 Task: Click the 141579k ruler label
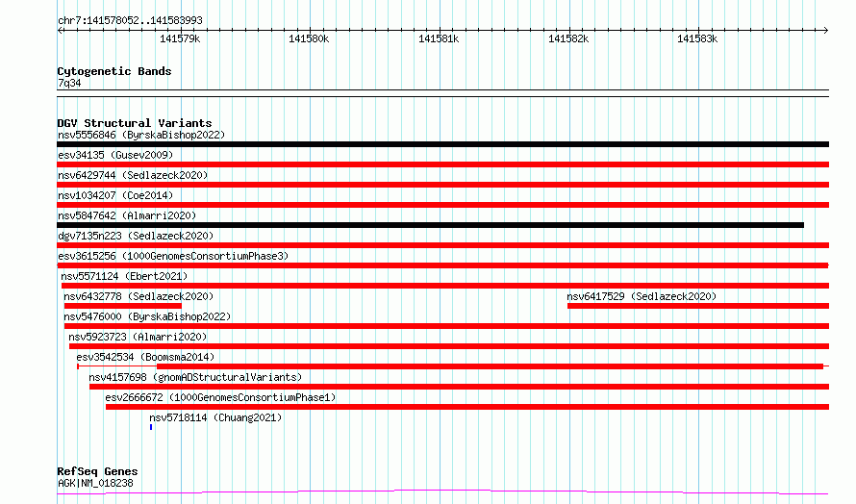coord(180,38)
